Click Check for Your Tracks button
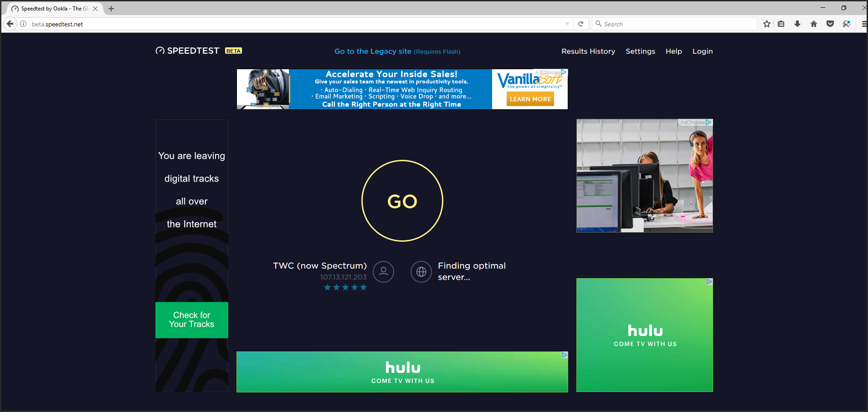 [x=191, y=320]
